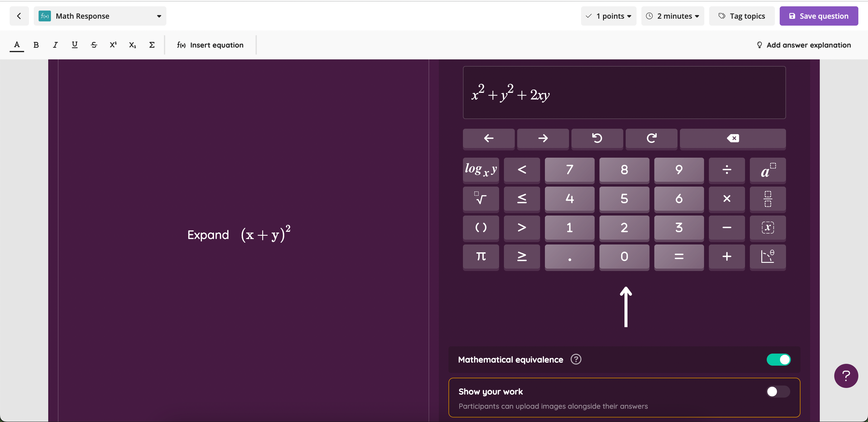
Task: Click the undo arrow button
Action: click(x=597, y=137)
